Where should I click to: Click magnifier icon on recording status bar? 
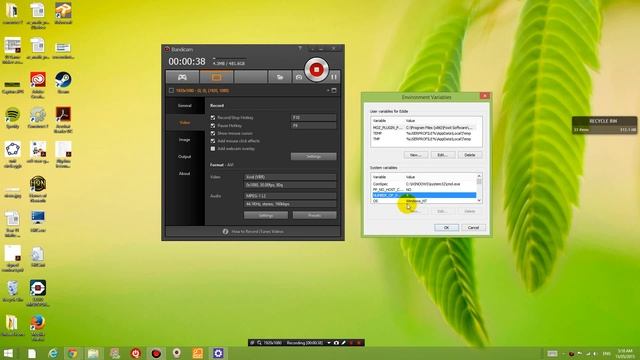[x=259, y=343]
